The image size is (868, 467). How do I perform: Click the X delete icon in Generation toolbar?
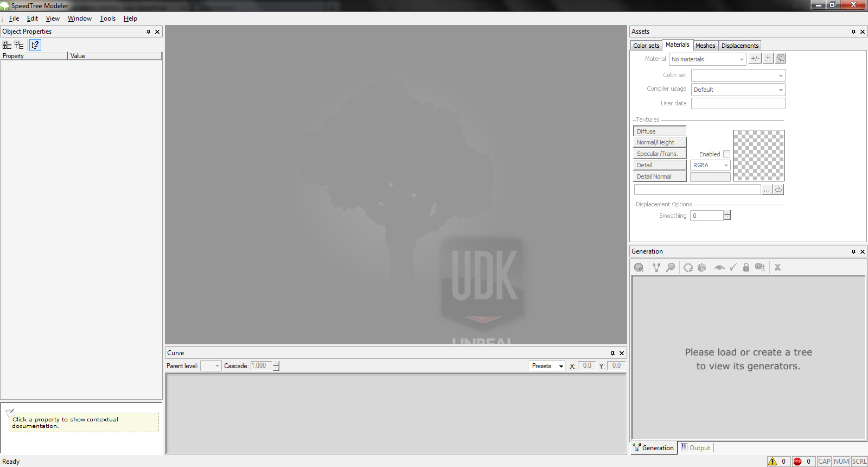coord(777,267)
